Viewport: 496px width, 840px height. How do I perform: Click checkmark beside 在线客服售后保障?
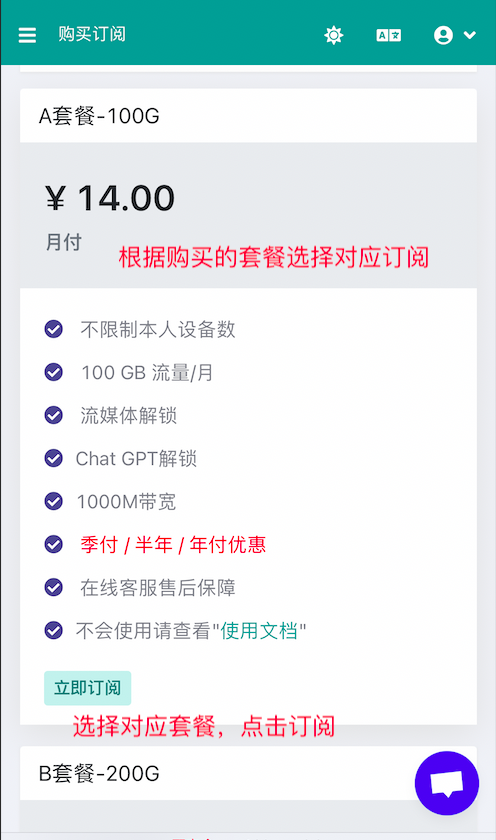coord(54,587)
